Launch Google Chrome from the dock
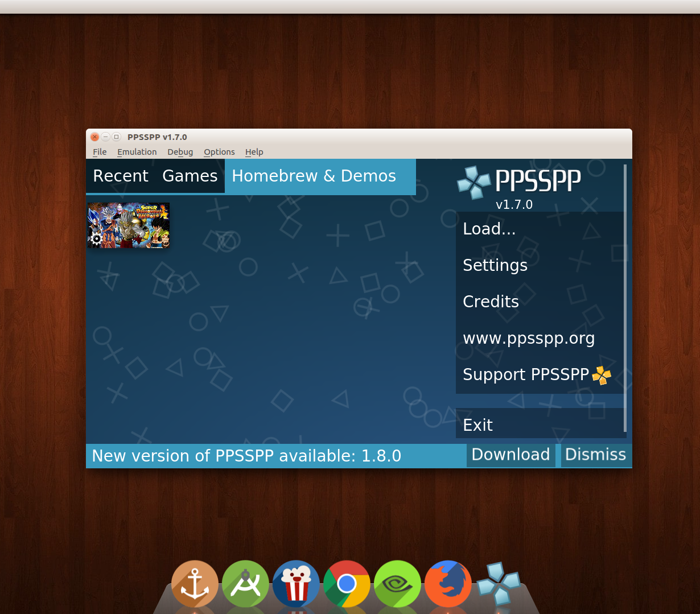 (x=347, y=584)
